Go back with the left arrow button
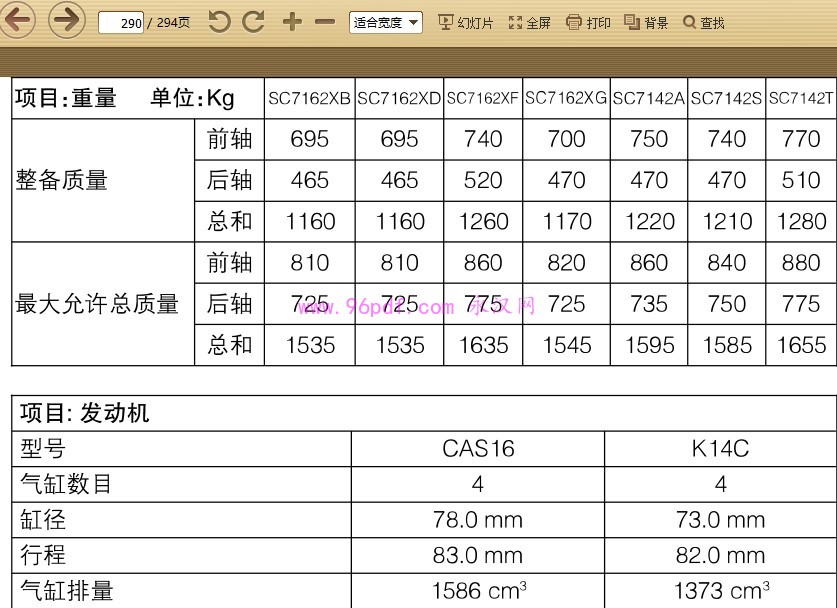 click(19, 21)
